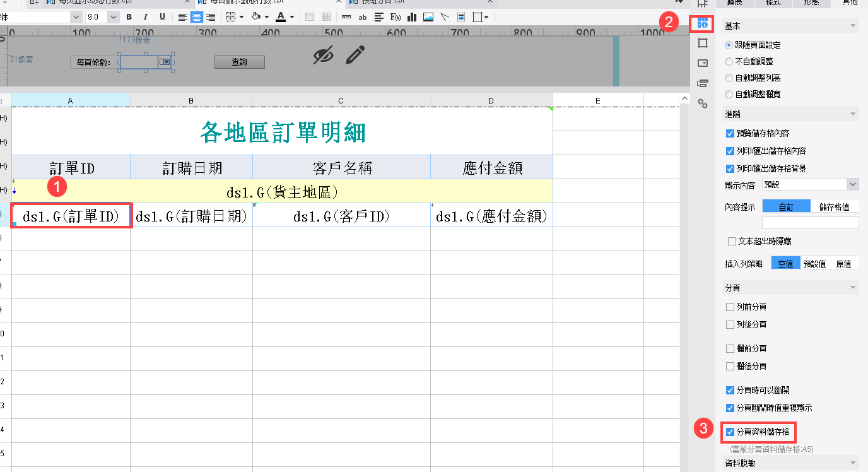Image resolution: width=868 pixels, height=472 pixels.
Task: Enable 欄後分頁 checkbox
Action: (730, 367)
